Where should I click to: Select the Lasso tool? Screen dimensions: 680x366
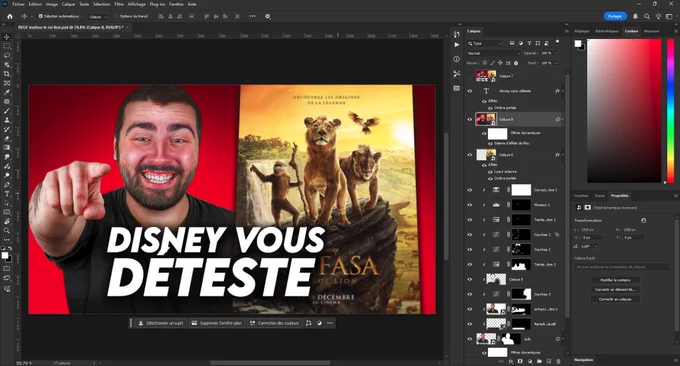point(7,56)
